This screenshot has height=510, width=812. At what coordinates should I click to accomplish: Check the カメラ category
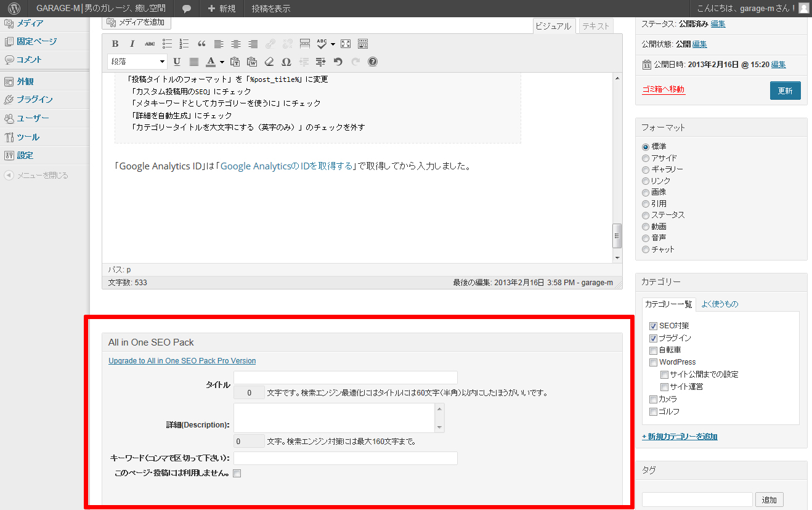(653, 399)
